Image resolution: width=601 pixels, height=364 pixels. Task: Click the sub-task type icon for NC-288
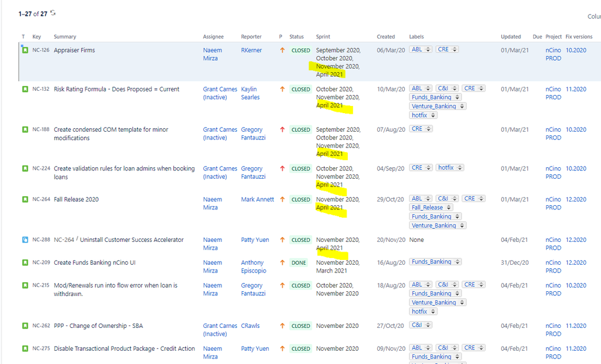[x=25, y=240]
